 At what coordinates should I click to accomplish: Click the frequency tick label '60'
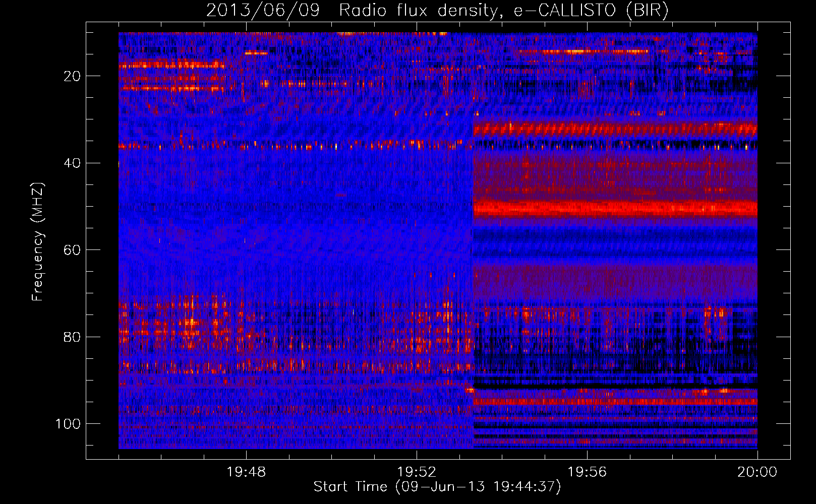(72, 250)
